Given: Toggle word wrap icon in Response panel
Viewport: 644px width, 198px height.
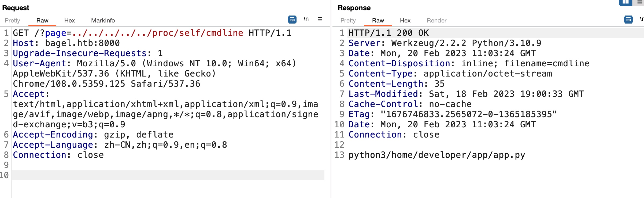Looking at the screenshot, I should [628, 20].
